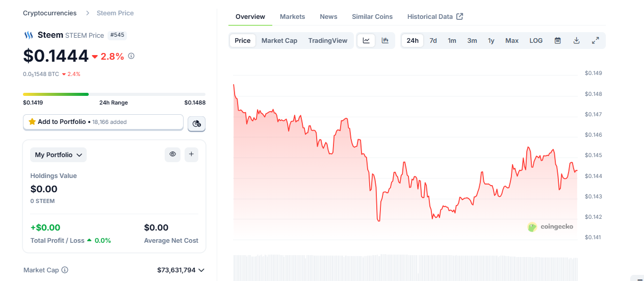Click the info icon next to price change
644x281 pixels.
[131, 56]
